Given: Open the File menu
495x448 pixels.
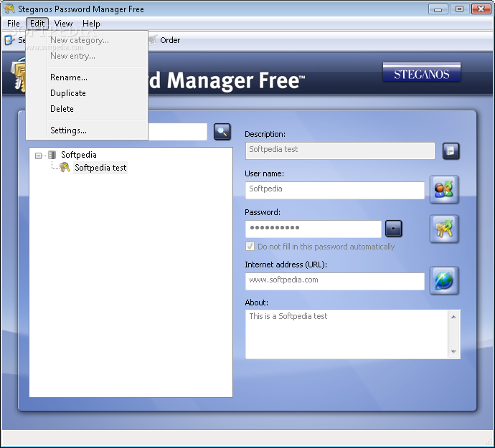Looking at the screenshot, I should coord(13,24).
